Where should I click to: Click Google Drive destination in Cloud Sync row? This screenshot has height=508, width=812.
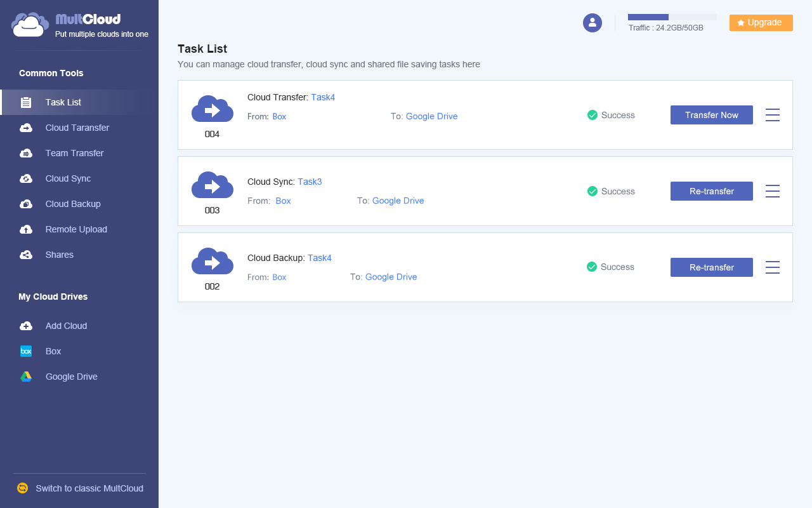point(398,201)
